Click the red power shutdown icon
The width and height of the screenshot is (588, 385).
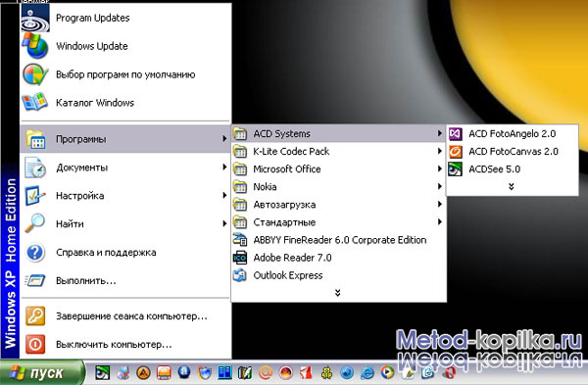[35, 344]
